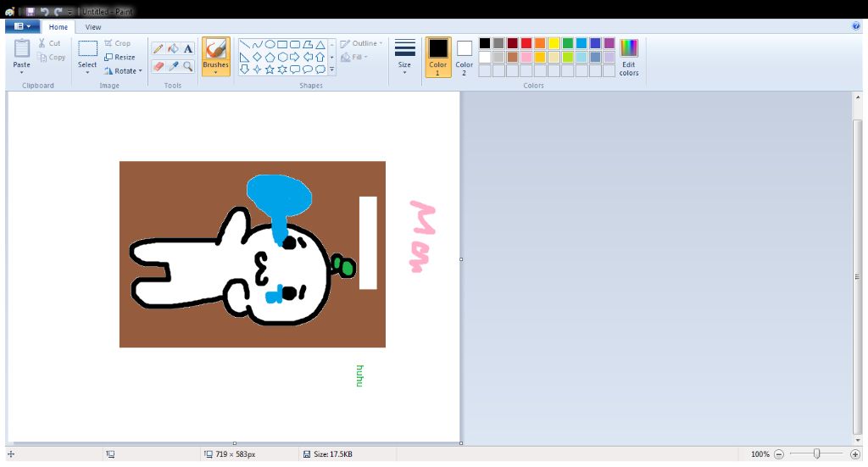
Task: Select the Fill with color bucket tool
Action: click(173, 48)
